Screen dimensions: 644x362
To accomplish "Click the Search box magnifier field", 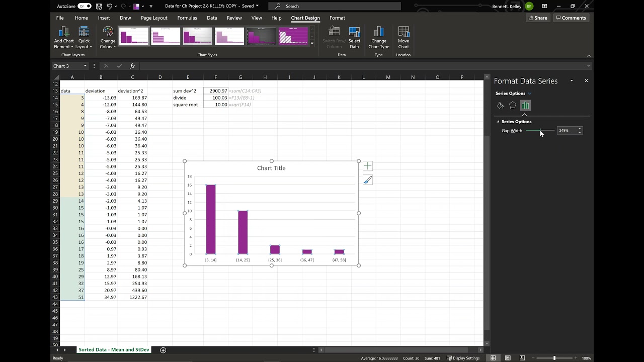I will pyautogui.click(x=335, y=6).
